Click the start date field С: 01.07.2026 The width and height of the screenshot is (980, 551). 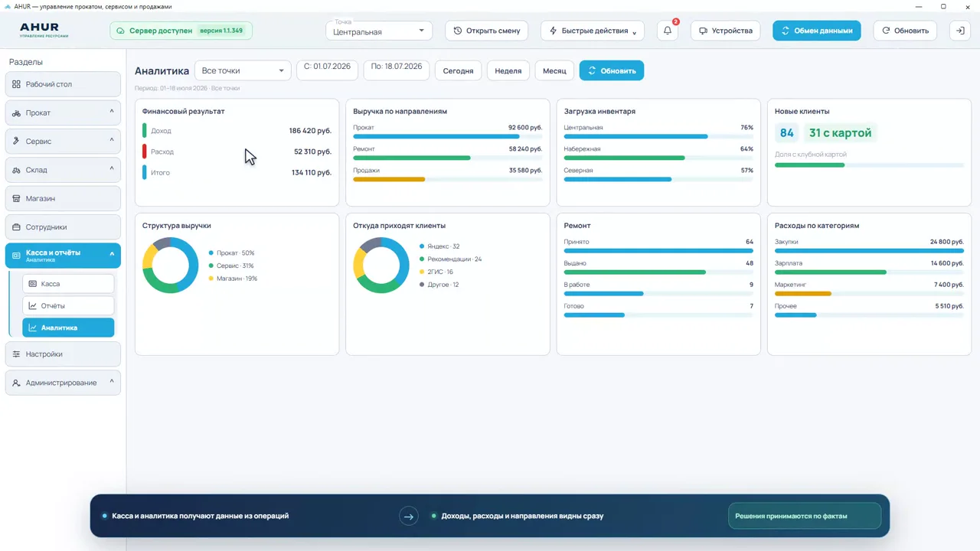tap(327, 67)
